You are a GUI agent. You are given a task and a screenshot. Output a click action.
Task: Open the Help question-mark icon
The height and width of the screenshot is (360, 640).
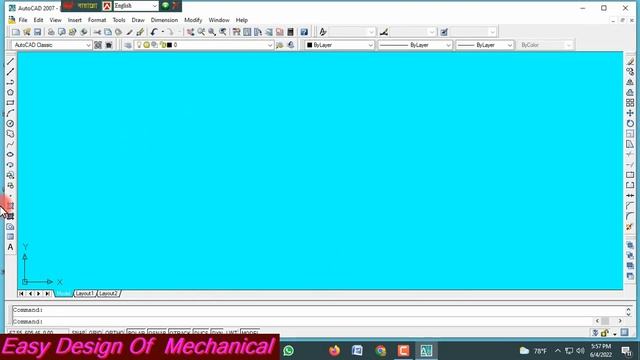pos(304,32)
